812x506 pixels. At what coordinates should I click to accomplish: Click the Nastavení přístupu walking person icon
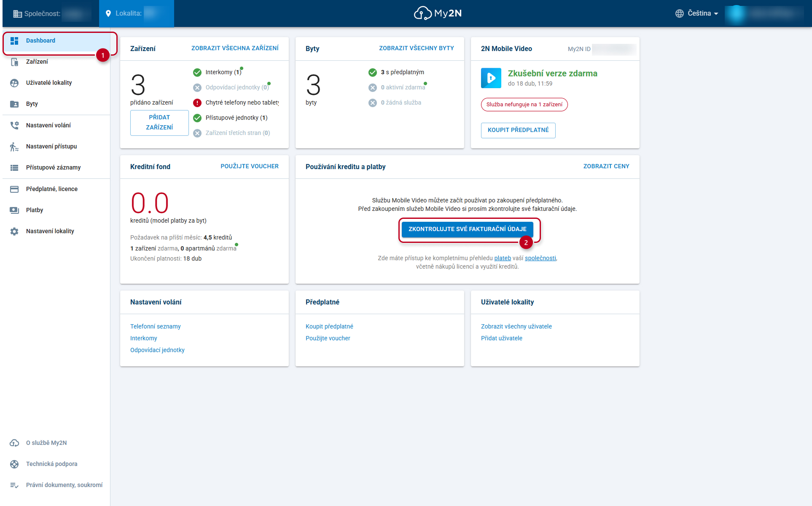coord(14,146)
